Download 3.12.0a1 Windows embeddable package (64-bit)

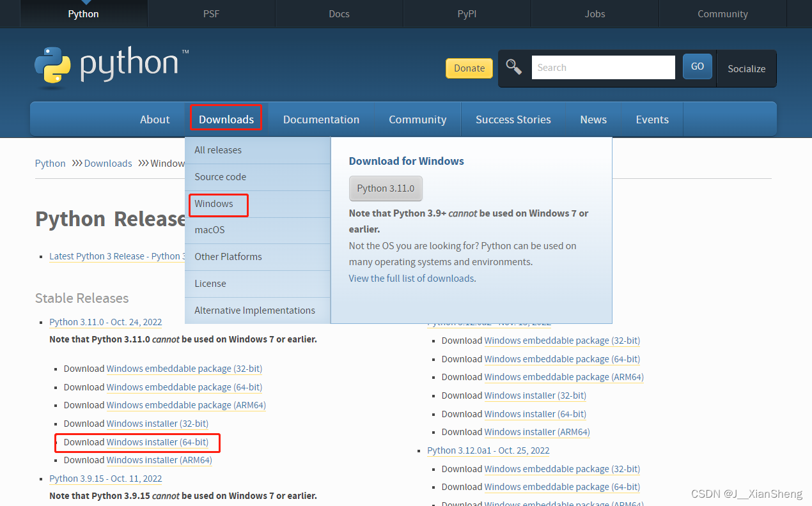click(562, 487)
